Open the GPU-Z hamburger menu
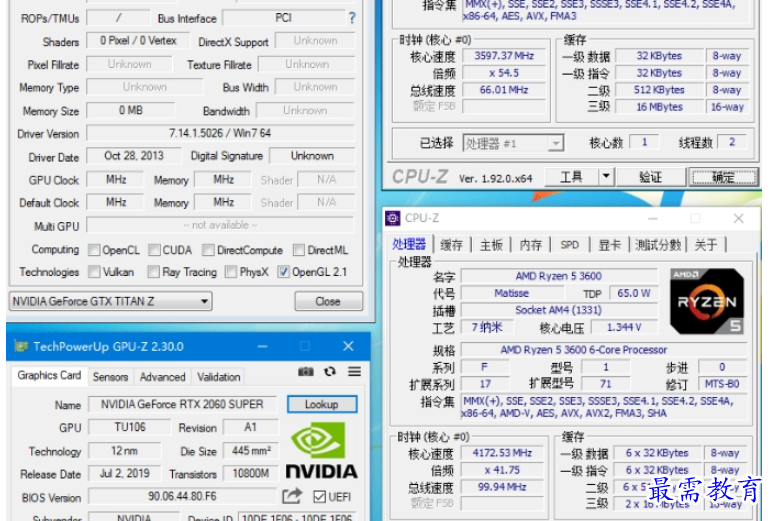This screenshot has width=770, height=521. (x=355, y=372)
